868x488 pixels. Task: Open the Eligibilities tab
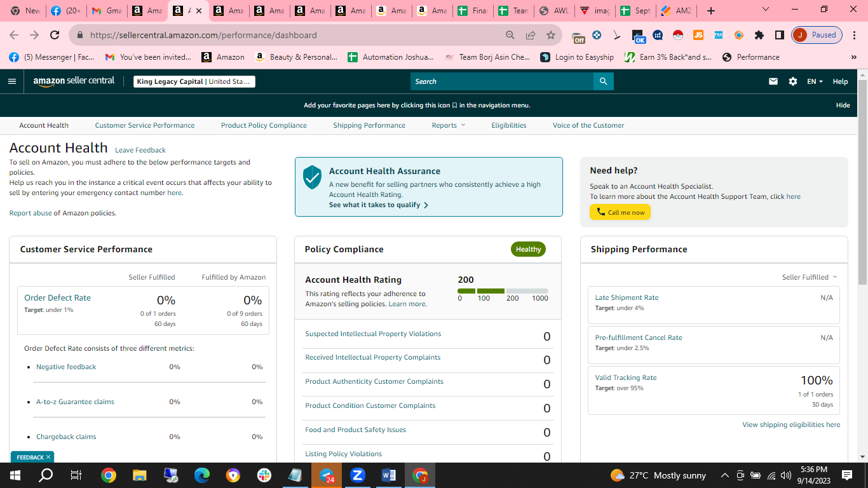[509, 125]
